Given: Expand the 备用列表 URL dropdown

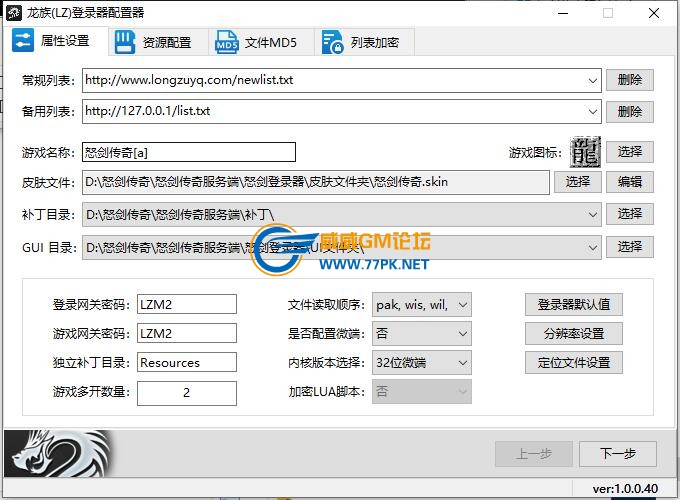Looking at the screenshot, I should point(592,111).
